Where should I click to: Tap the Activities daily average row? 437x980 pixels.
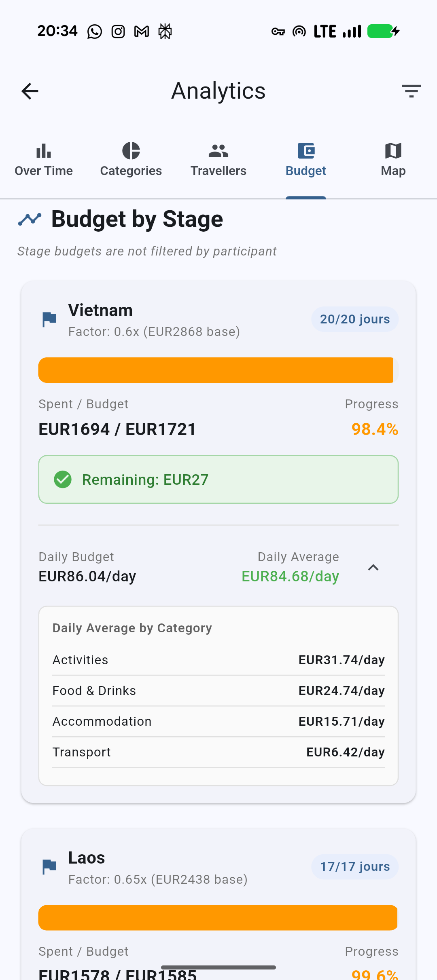point(218,660)
